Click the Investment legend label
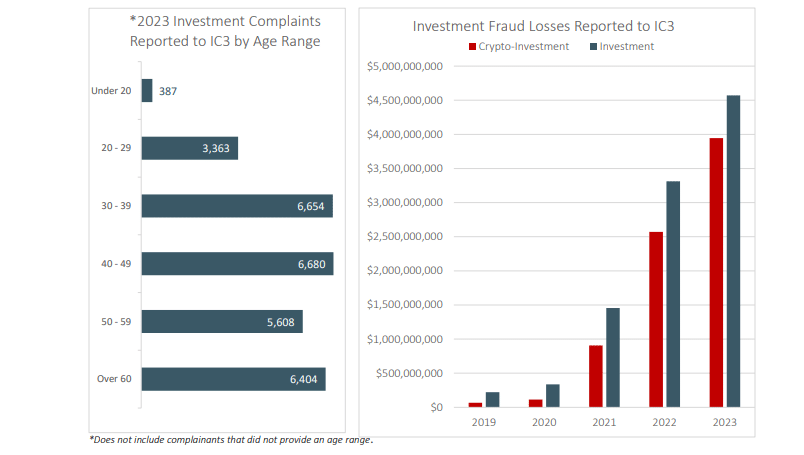The width and height of the screenshot is (804, 455). tap(627, 47)
